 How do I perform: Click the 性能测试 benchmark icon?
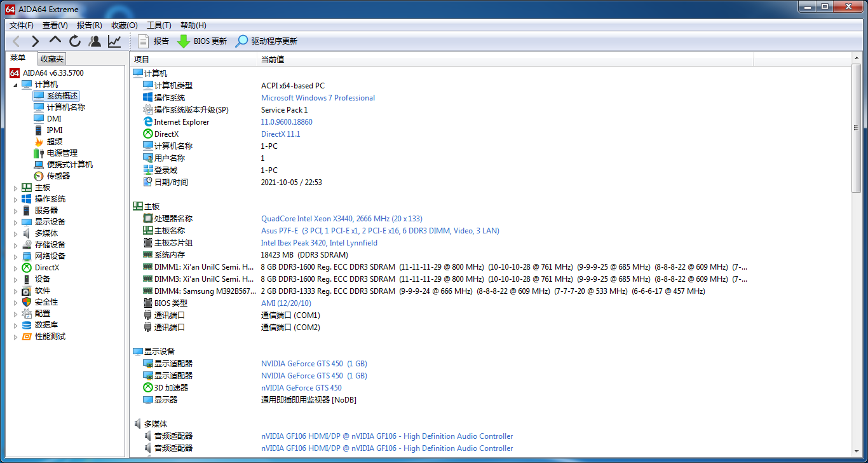pos(27,336)
